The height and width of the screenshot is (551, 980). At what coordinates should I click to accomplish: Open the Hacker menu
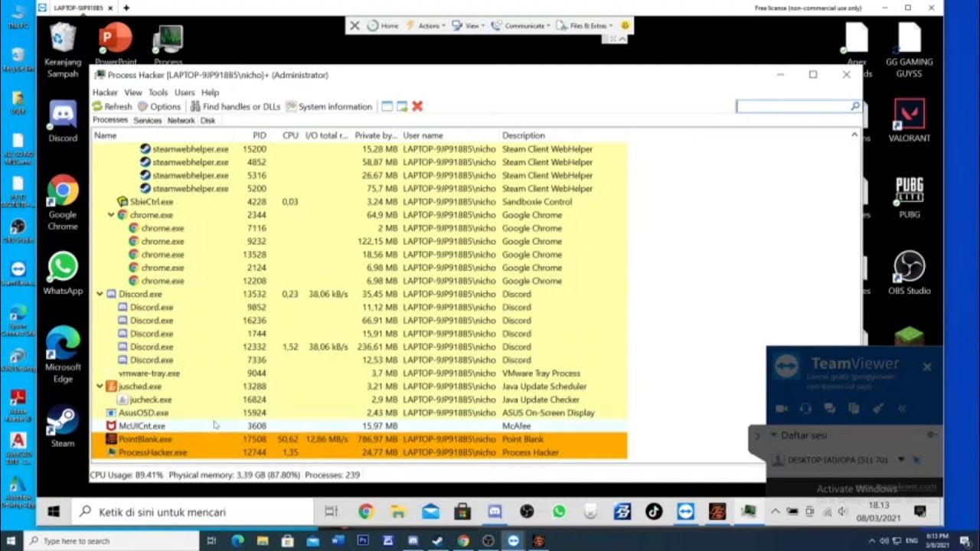(106, 93)
